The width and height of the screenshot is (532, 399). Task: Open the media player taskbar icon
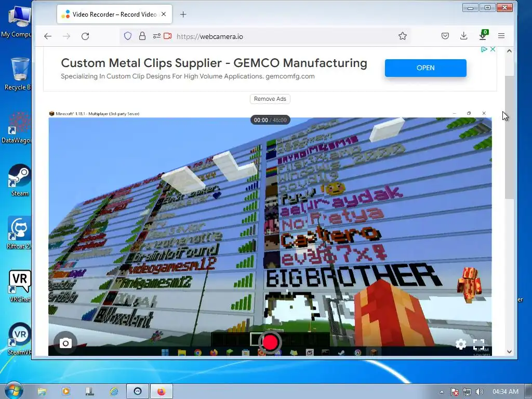coord(66,392)
